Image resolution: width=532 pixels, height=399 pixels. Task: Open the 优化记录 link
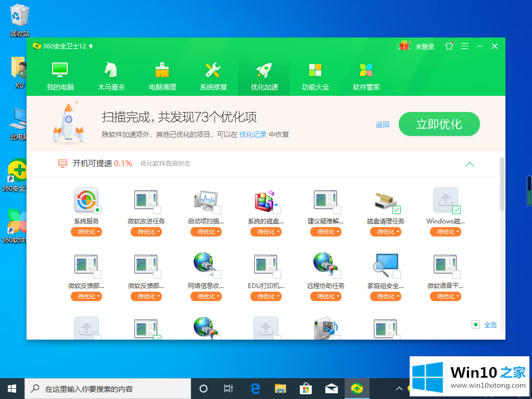click(253, 134)
